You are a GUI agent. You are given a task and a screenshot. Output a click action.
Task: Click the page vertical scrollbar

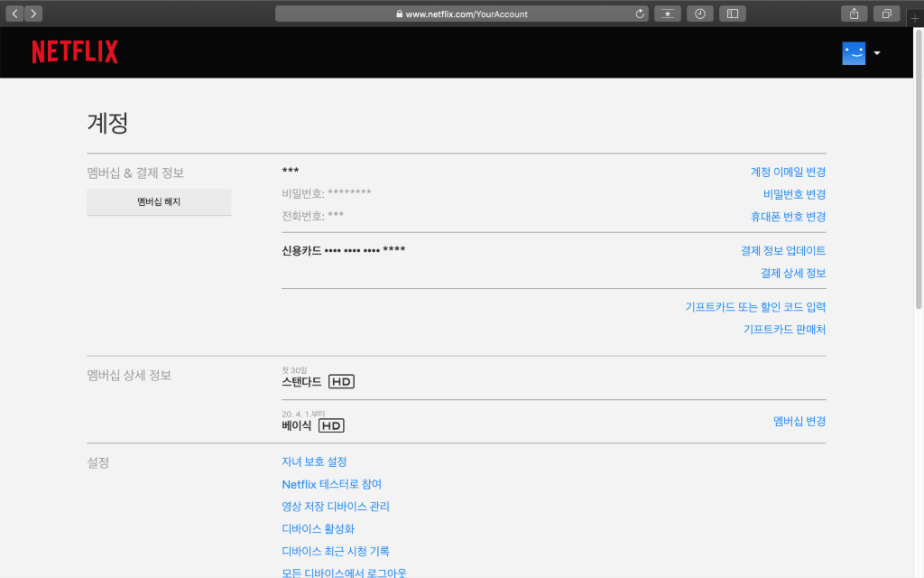[918, 169]
